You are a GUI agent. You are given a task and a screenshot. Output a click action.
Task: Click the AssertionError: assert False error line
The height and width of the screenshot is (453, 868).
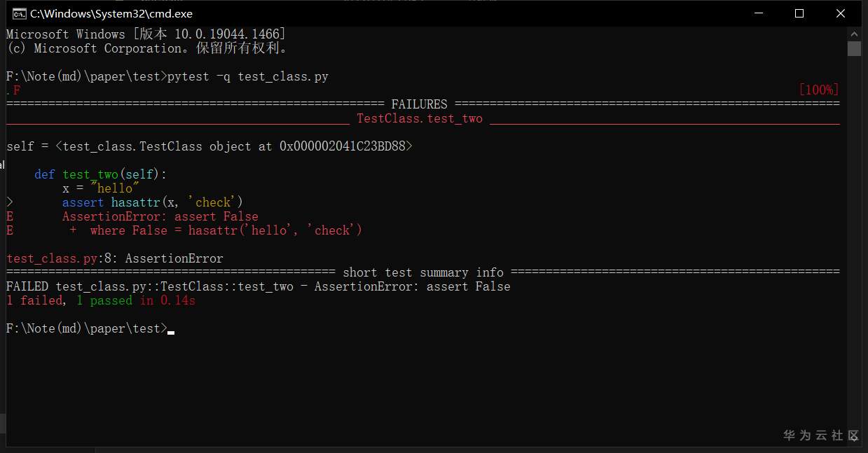coord(160,216)
